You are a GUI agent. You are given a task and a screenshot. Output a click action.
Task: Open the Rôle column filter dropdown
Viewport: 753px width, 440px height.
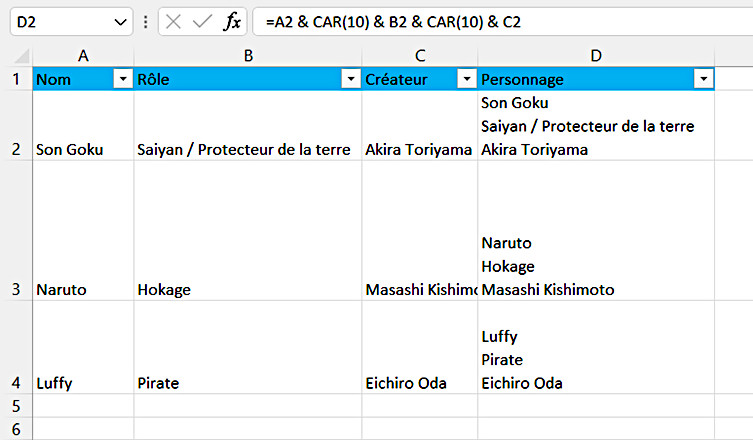(350, 79)
